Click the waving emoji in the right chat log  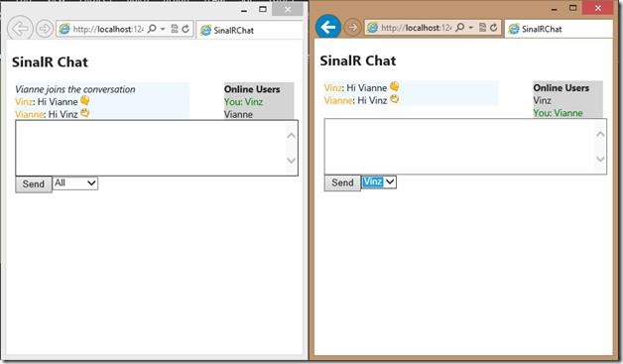(394, 86)
